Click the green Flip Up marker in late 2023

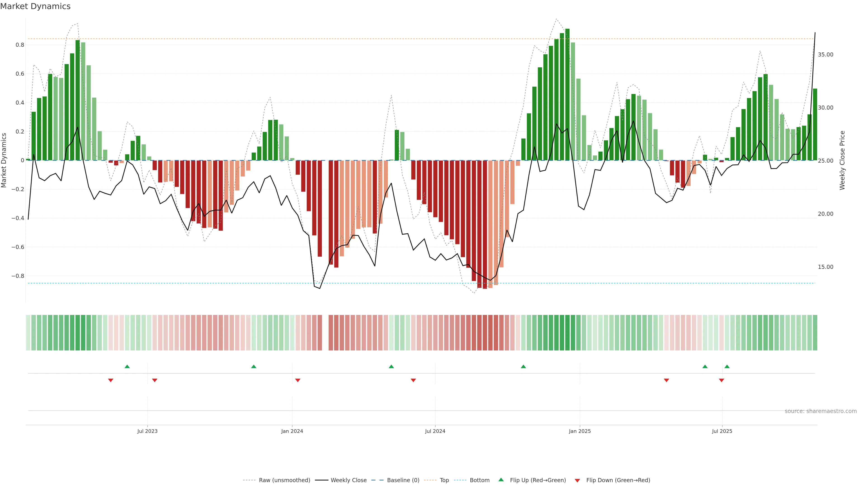(254, 366)
